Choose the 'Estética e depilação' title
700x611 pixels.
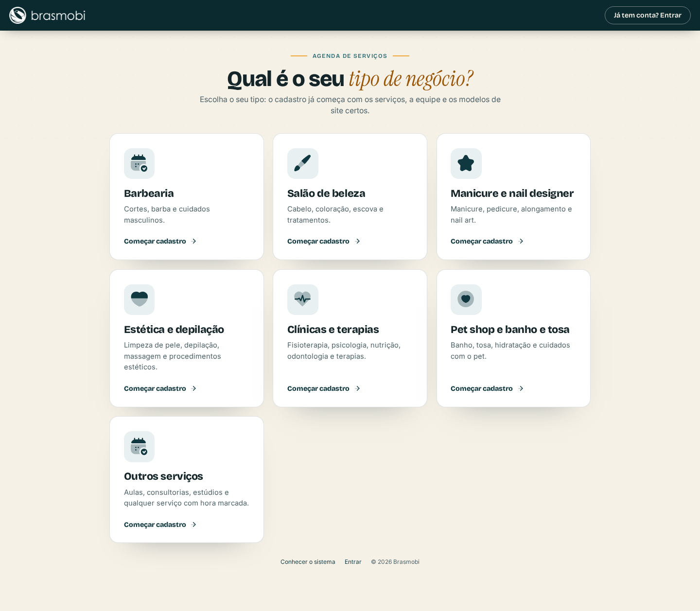[174, 330]
